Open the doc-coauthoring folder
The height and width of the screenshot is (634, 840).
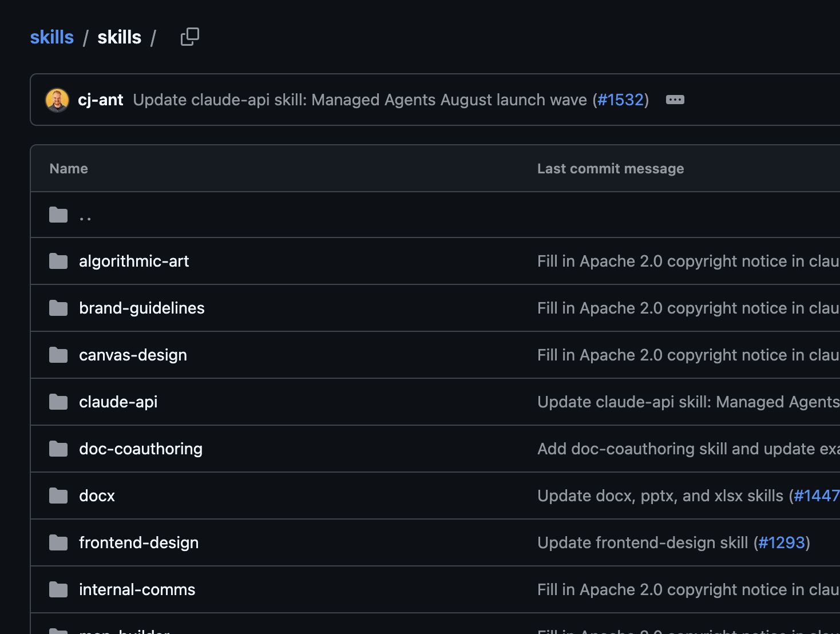141,449
